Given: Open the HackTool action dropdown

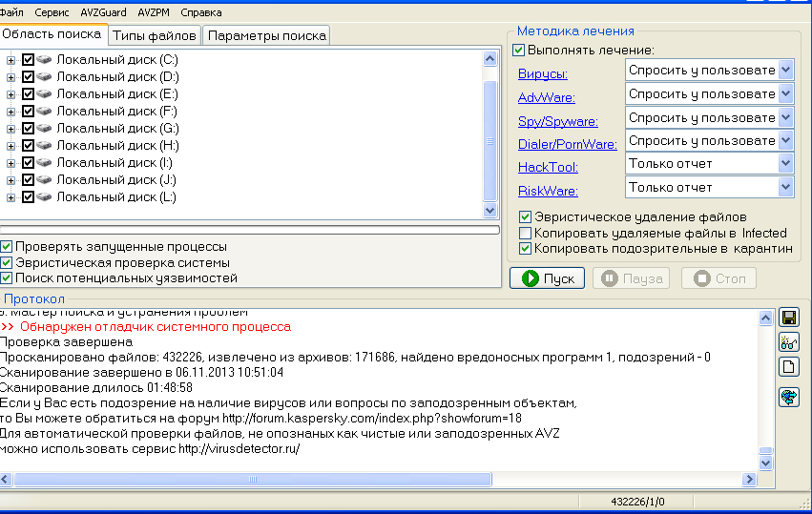Looking at the screenshot, I should (x=785, y=164).
